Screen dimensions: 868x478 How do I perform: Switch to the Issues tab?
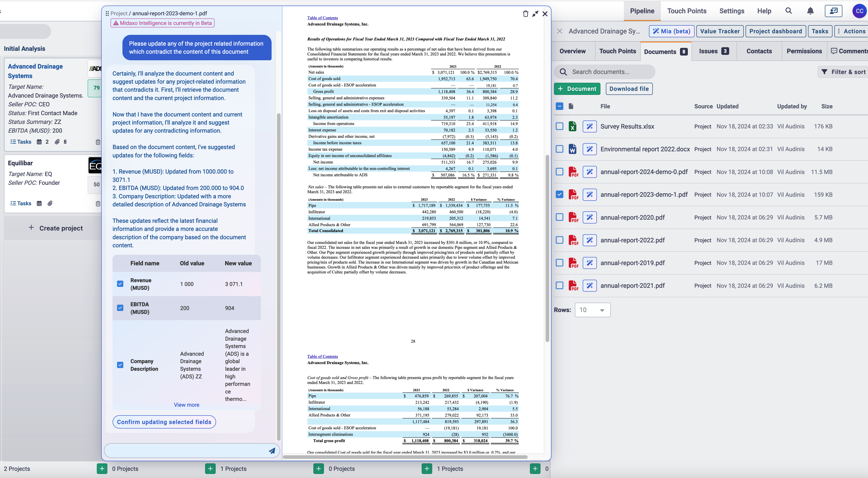click(714, 51)
